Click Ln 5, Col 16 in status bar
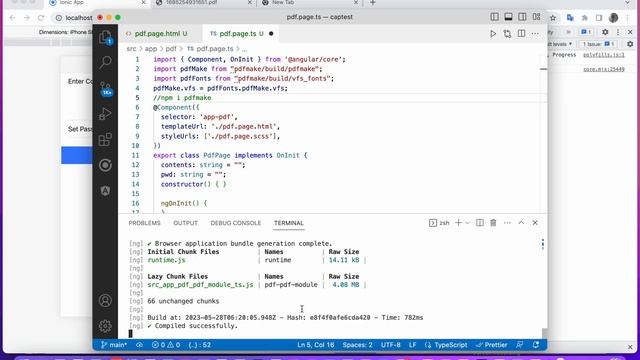This screenshot has width=640, height=360. pos(316,345)
